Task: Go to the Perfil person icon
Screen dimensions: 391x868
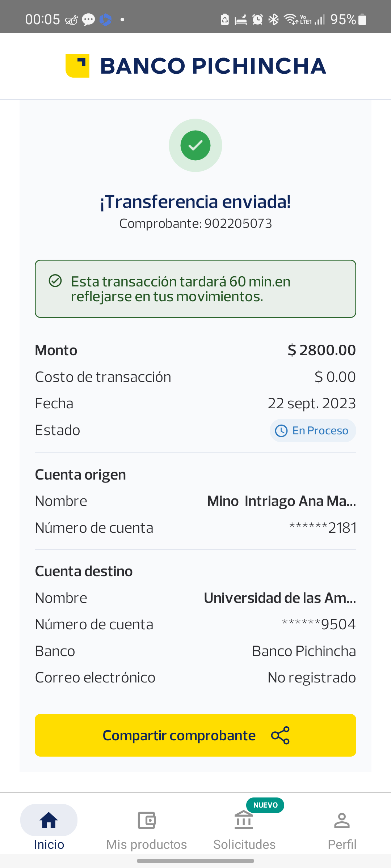Action: click(x=342, y=827)
